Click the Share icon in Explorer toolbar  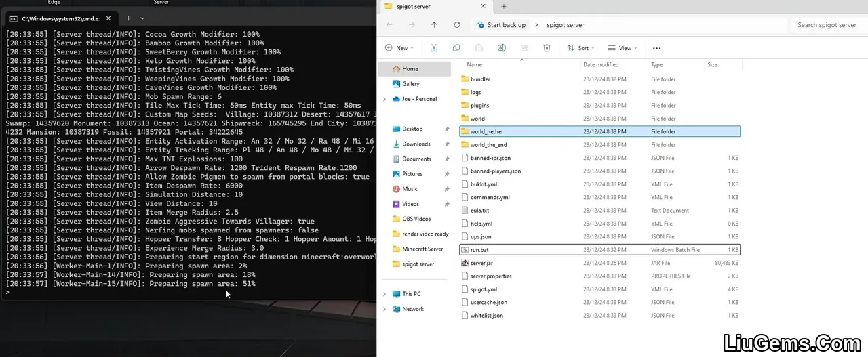point(524,48)
